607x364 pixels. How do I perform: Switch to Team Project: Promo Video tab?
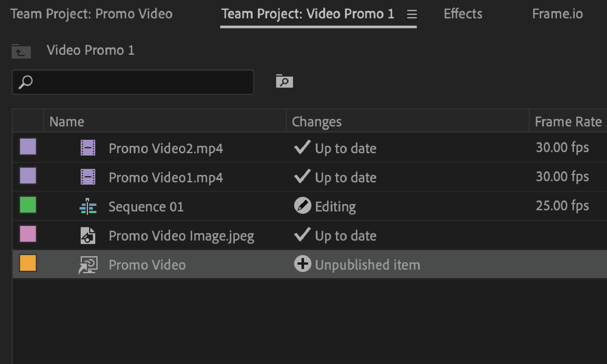coord(91,14)
